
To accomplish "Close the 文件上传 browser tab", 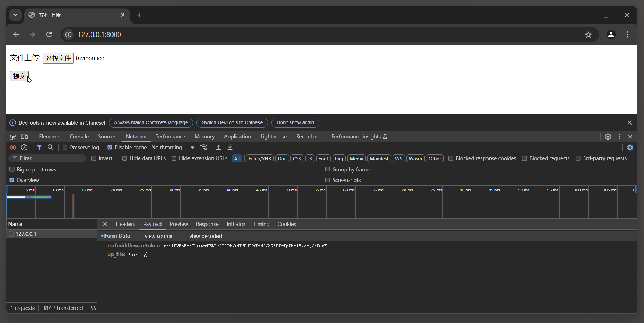I will 123,15.
